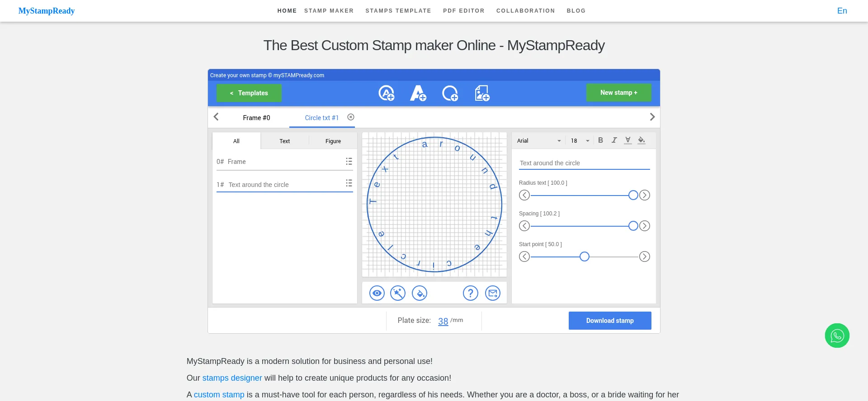
Task: Toggle italic text formatting
Action: [614, 140]
